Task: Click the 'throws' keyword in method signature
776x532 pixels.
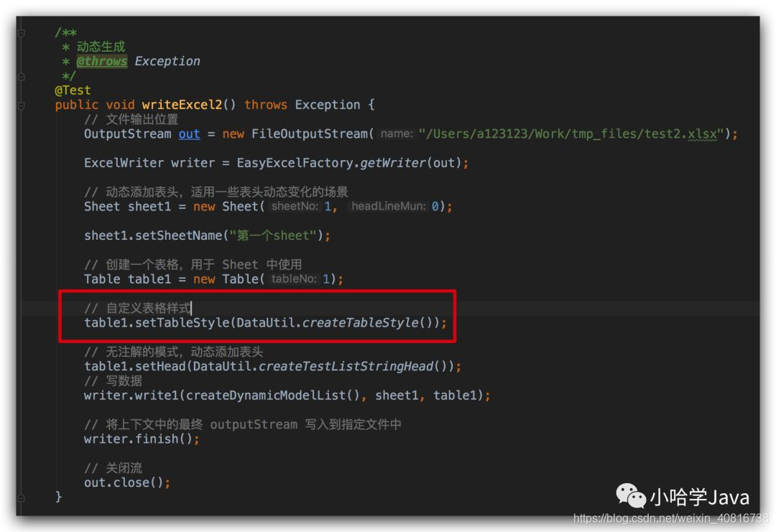Action: point(266,105)
